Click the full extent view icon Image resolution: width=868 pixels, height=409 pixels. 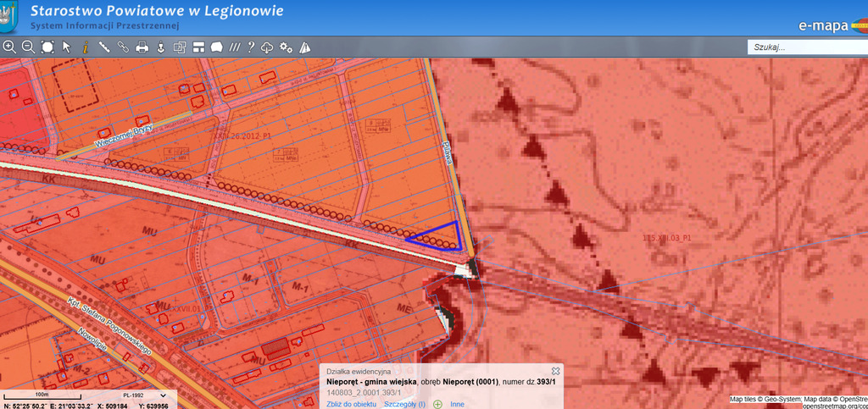click(x=47, y=47)
